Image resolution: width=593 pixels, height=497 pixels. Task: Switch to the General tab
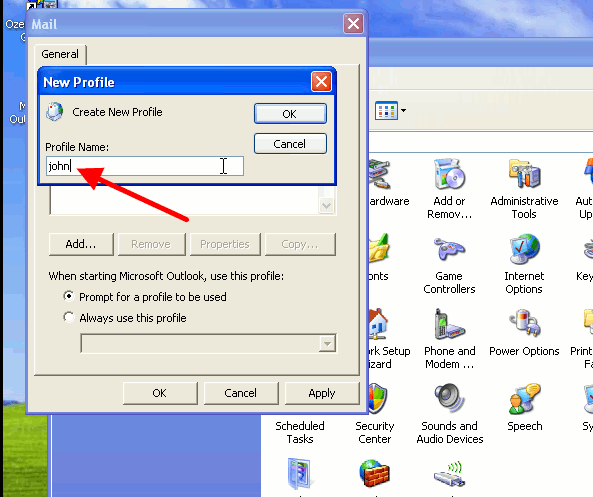tap(60, 54)
